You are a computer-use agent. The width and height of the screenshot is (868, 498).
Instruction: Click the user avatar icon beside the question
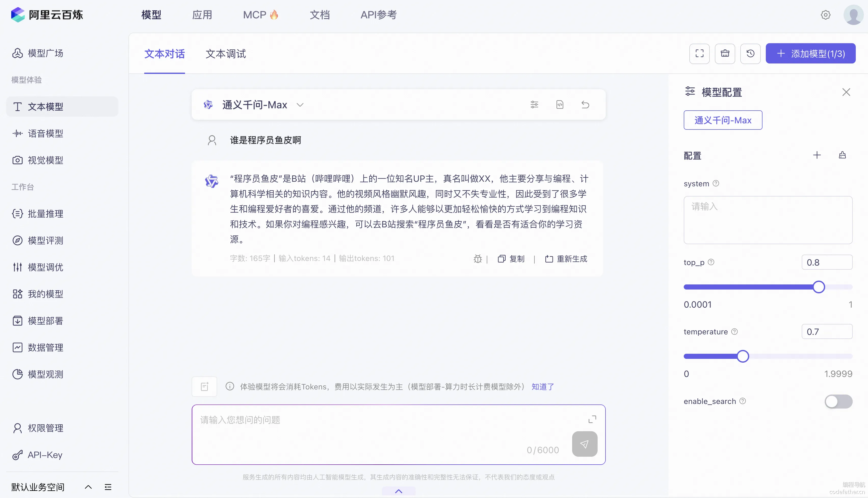click(x=212, y=140)
